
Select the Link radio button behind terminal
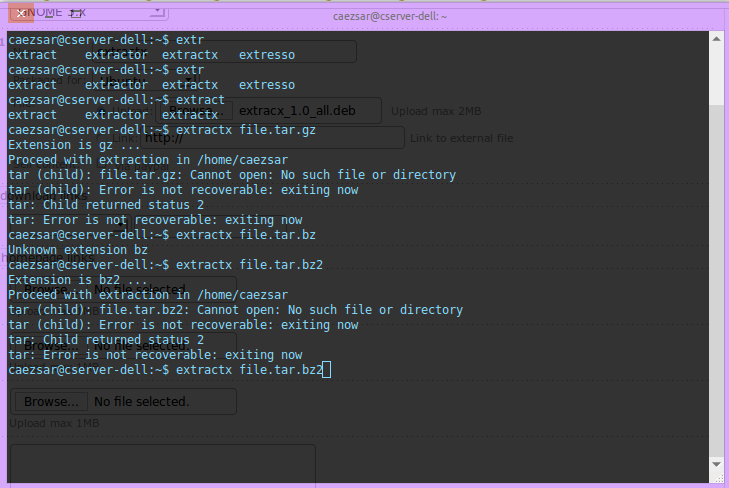(x=102, y=138)
